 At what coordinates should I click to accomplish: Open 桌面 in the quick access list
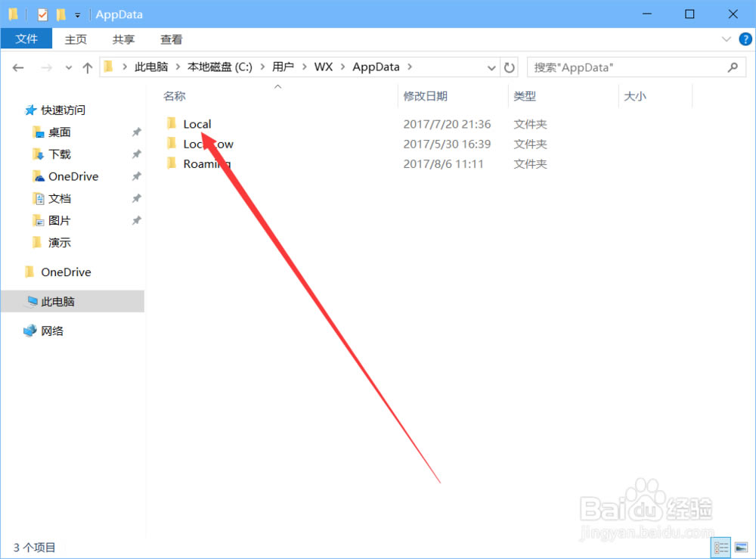(59, 132)
